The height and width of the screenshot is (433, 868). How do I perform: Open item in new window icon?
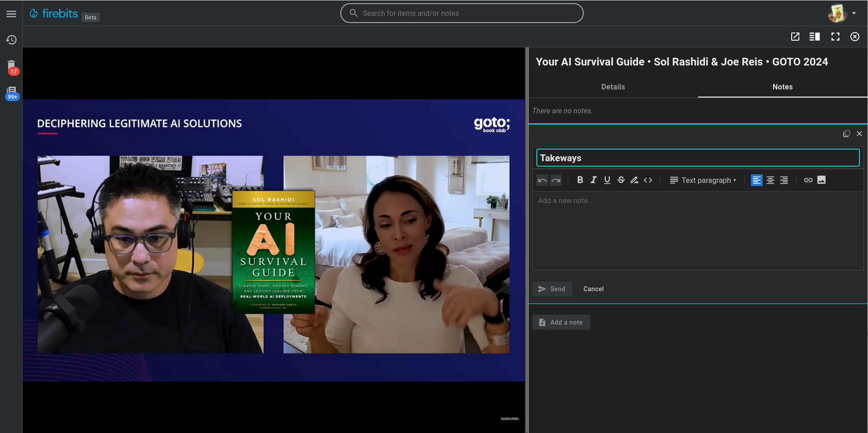click(x=795, y=37)
